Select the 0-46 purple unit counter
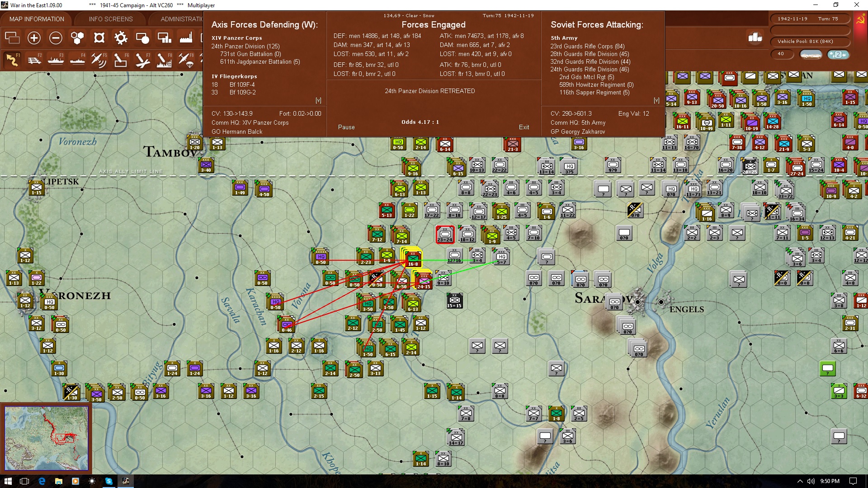 click(x=287, y=324)
